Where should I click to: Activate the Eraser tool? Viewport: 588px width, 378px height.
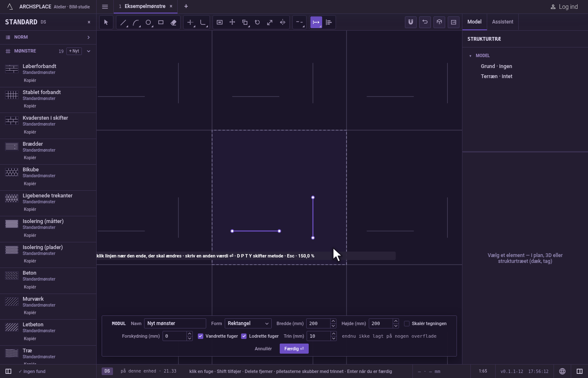click(x=173, y=22)
